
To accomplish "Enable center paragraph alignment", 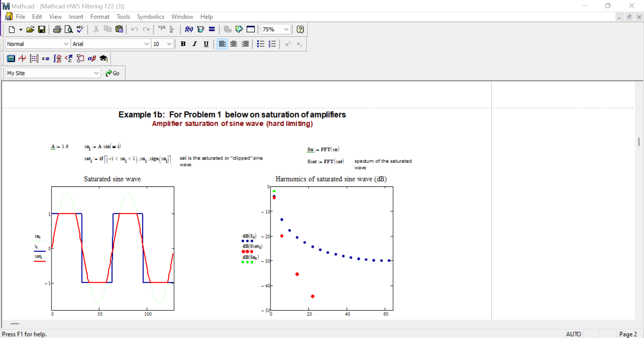I will click(x=233, y=44).
